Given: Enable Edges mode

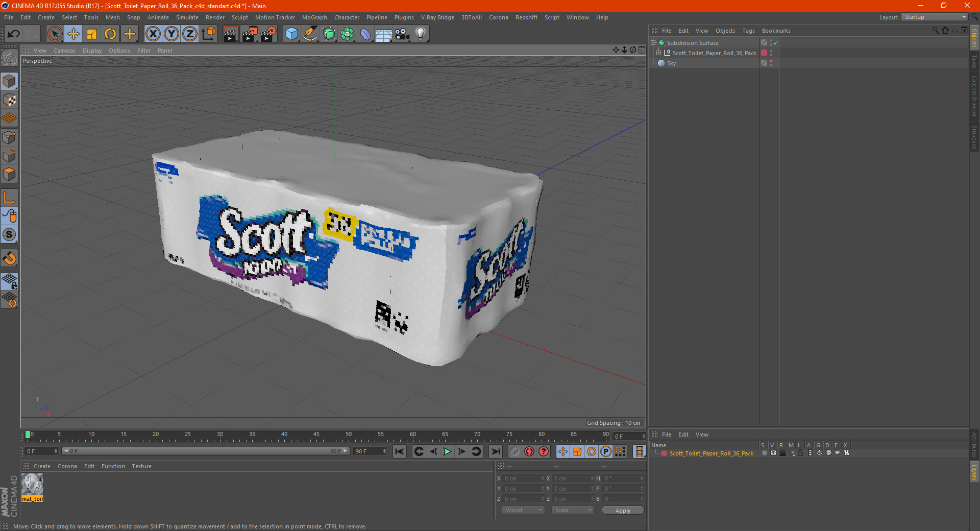Looking at the screenshot, I should point(9,156).
